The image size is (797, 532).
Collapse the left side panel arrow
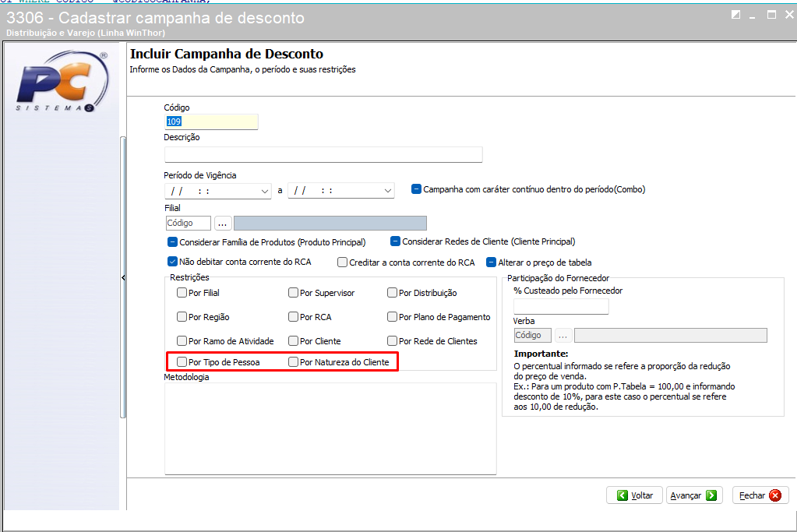tap(123, 277)
